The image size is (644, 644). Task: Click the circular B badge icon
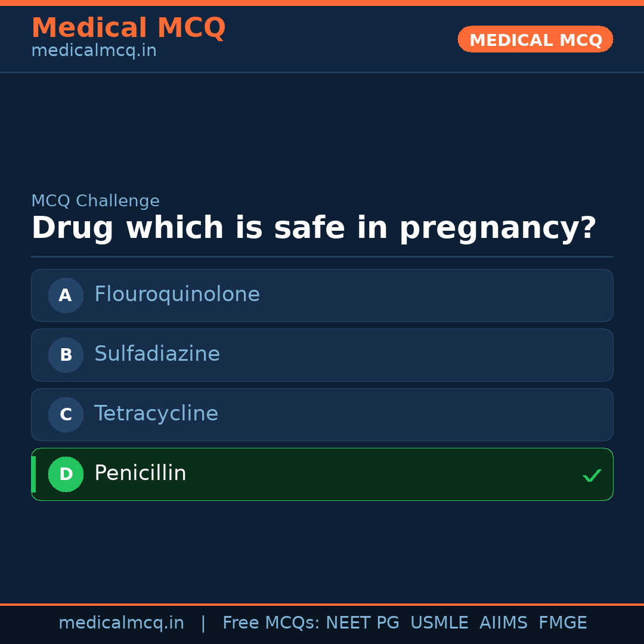click(66, 355)
